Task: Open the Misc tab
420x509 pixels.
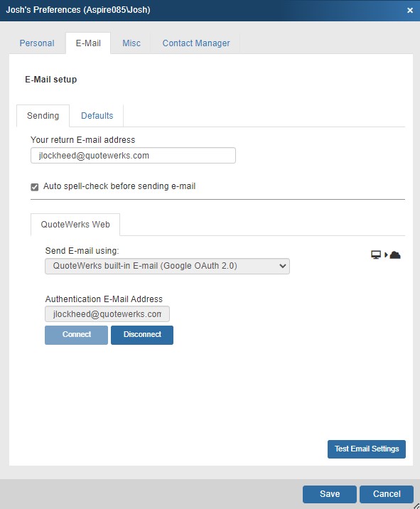Action: tap(131, 43)
